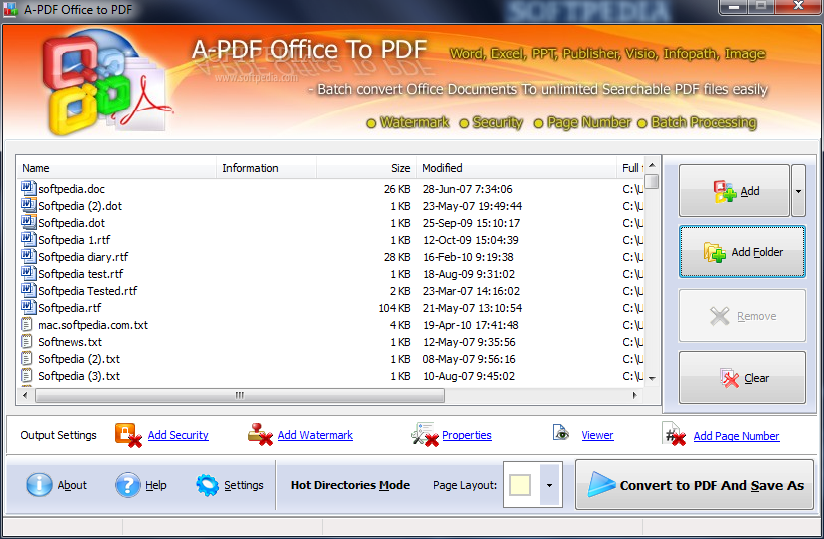Sort by the Modified column header
The image size is (824, 539).
click(x=516, y=168)
